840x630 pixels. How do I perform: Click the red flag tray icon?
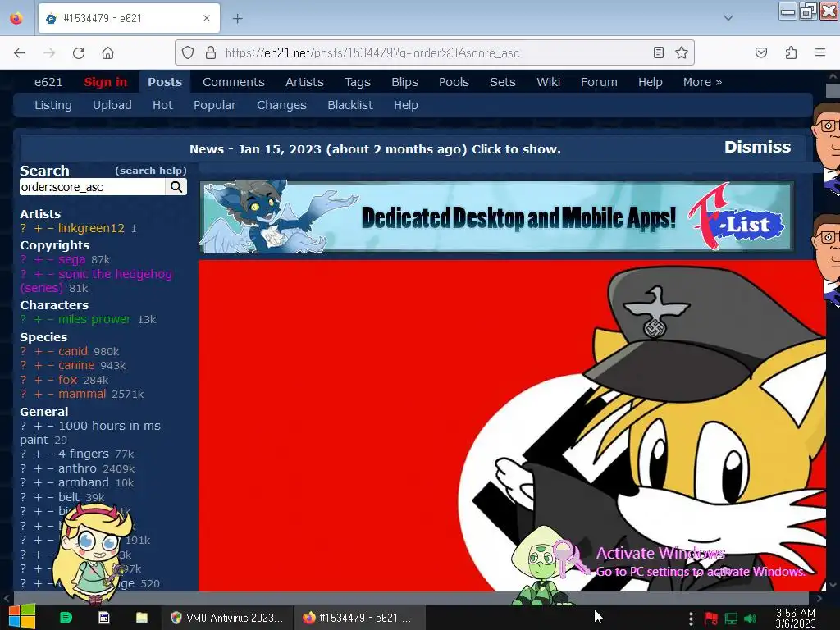[x=711, y=619]
